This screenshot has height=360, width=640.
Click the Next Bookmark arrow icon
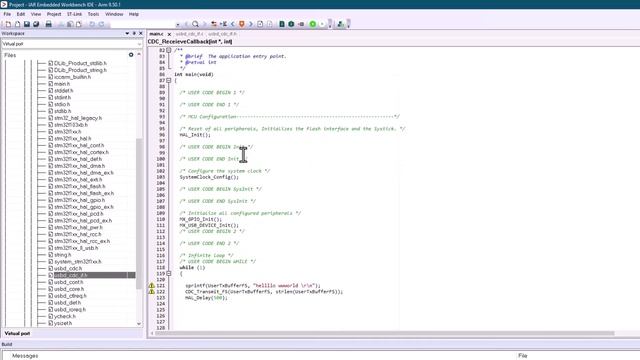(x=251, y=24)
